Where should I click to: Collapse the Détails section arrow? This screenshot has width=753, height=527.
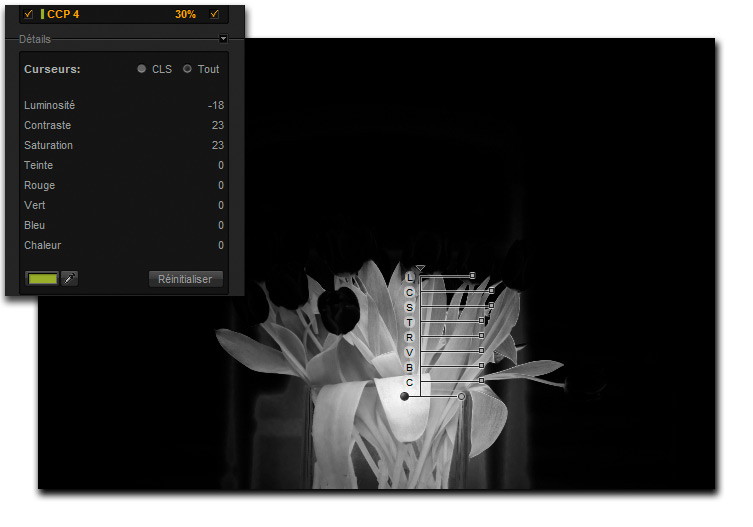[223, 38]
